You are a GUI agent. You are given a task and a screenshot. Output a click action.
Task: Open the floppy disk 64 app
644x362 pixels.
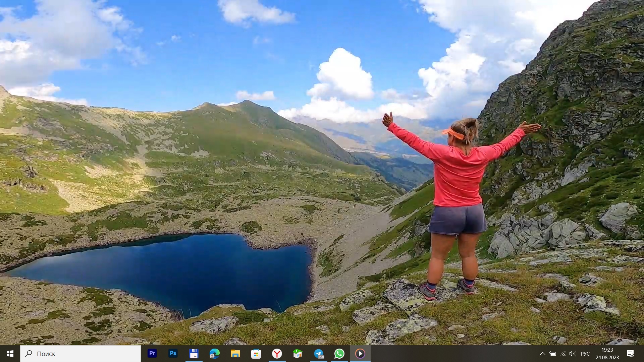coord(194,354)
